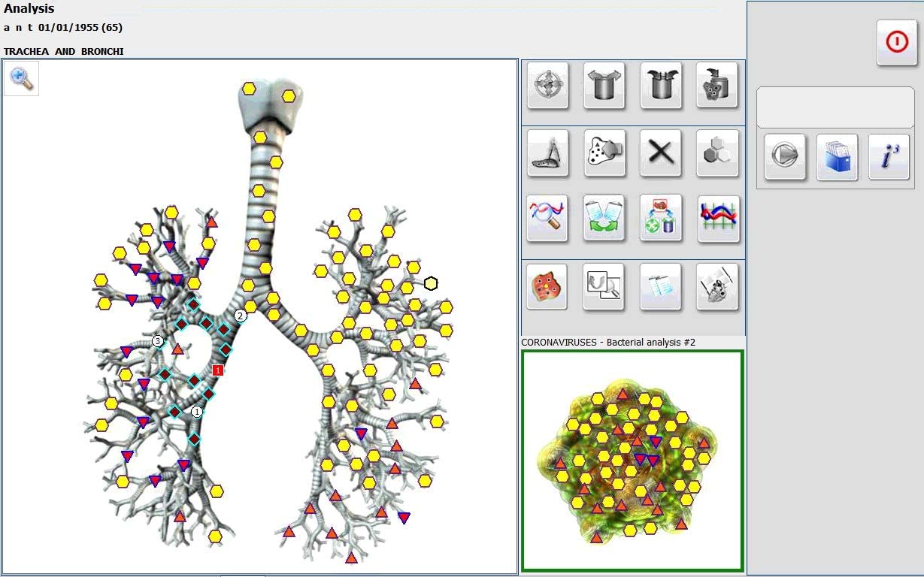Click the canister with outward arrows icon
924x577 pixels.
[604, 85]
